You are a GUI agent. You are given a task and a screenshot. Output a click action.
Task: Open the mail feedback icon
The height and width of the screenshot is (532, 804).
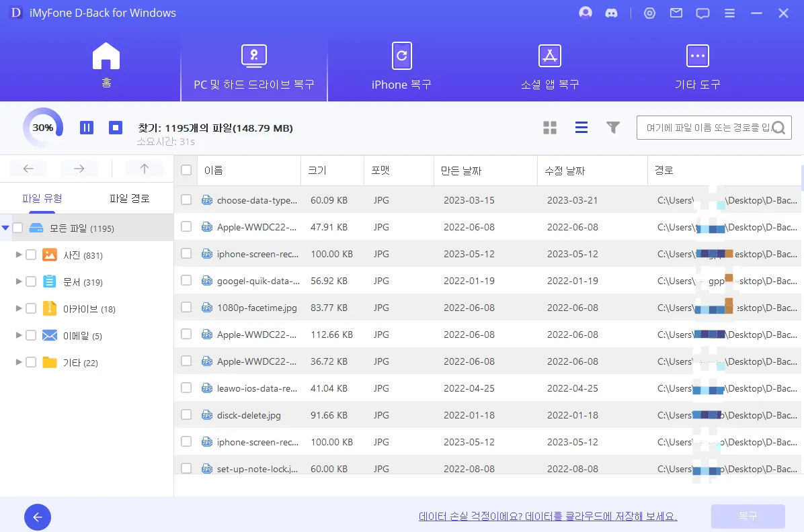coord(676,13)
